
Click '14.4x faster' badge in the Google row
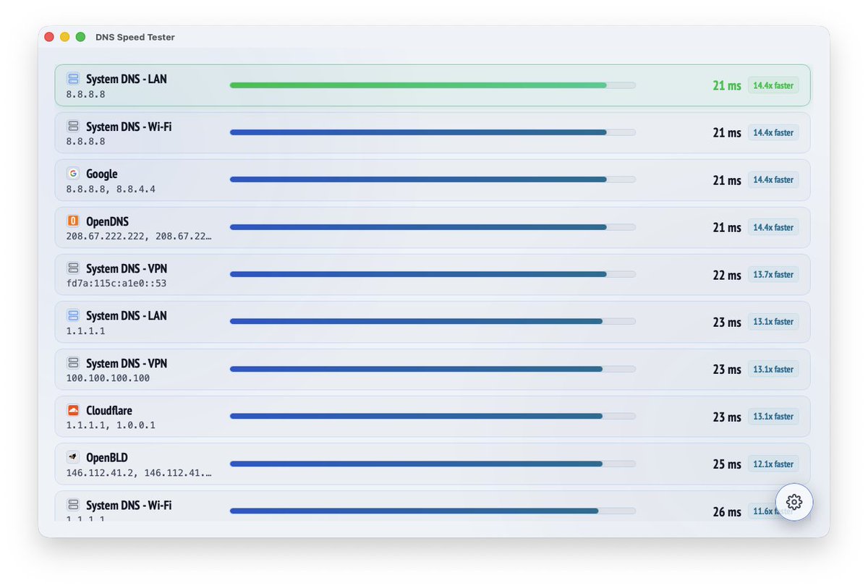coord(773,179)
